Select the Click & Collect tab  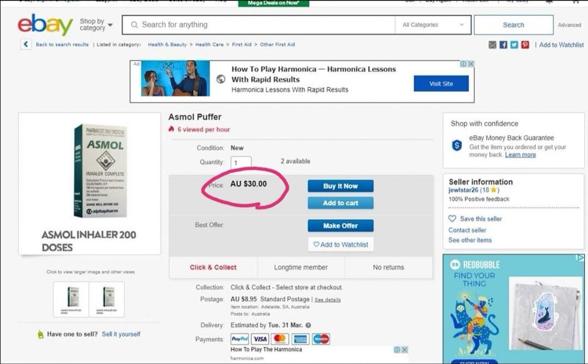pos(213,267)
